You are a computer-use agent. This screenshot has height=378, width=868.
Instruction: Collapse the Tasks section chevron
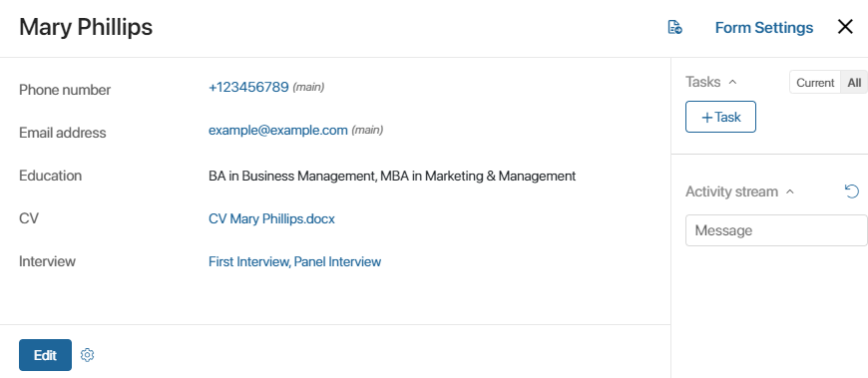pos(733,82)
